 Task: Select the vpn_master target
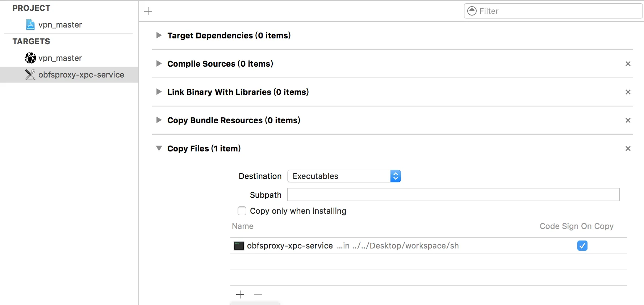pyautogui.click(x=60, y=58)
